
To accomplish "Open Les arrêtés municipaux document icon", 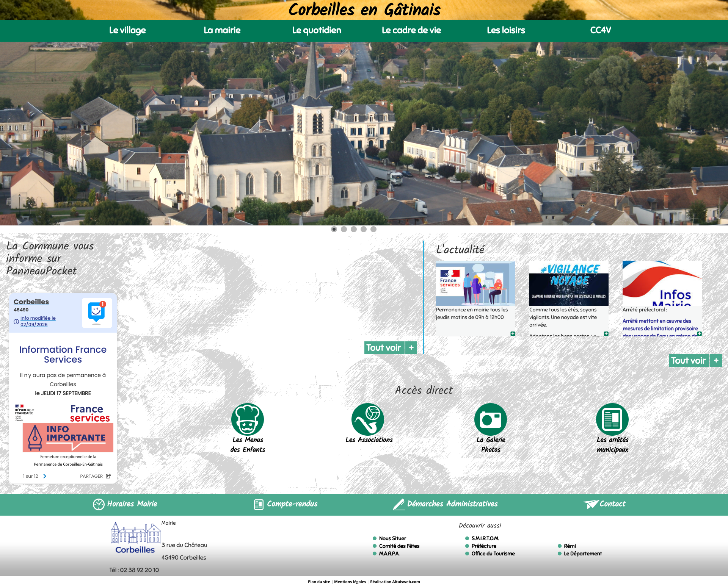I will [x=612, y=419].
